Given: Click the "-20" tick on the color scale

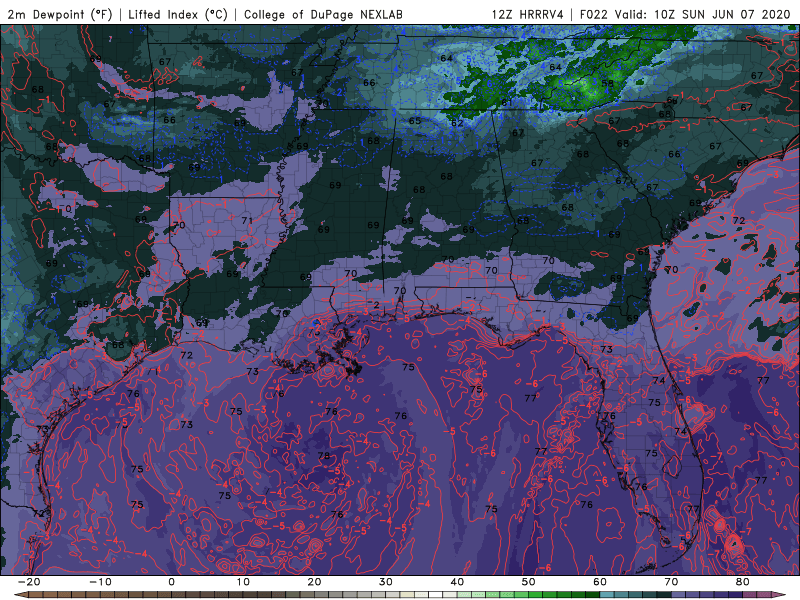Looking at the screenshot, I should 29,582.
